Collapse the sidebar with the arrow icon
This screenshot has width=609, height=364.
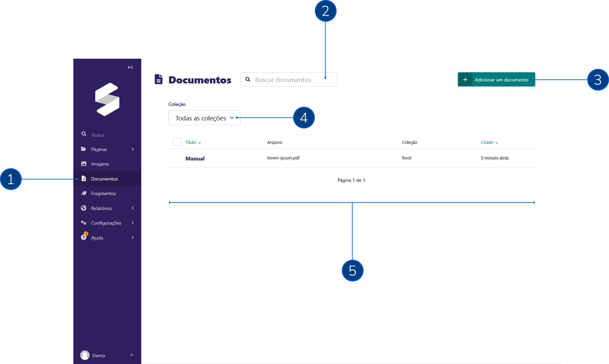pos(130,67)
